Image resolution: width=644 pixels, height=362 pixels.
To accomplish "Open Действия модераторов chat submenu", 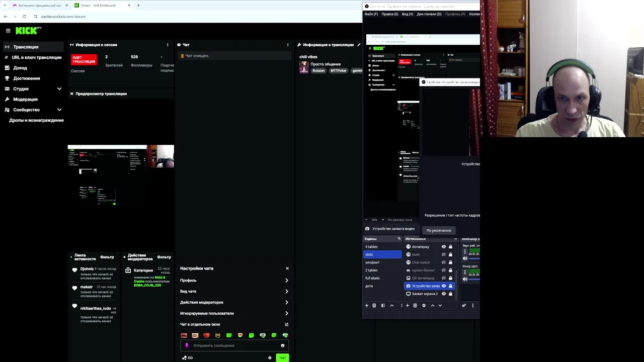I will point(234,303).
